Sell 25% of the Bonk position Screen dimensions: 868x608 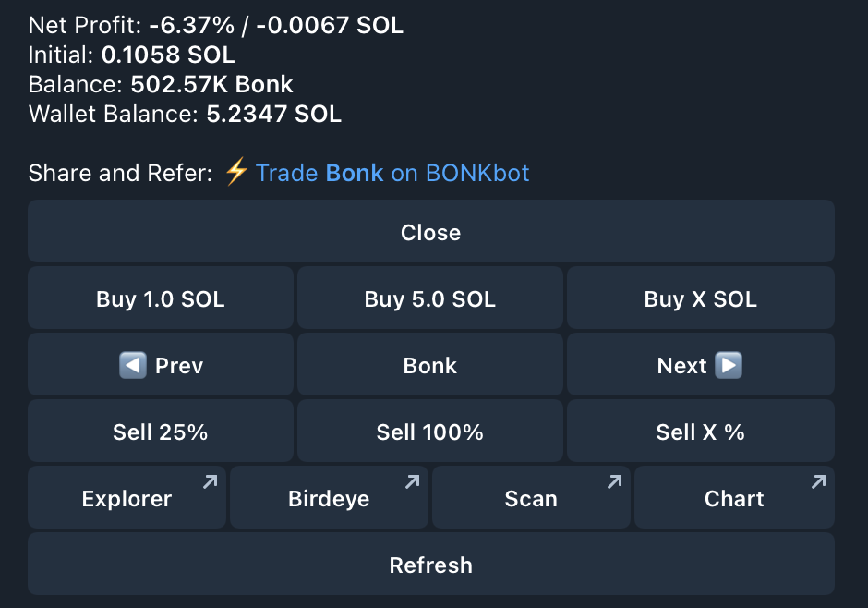[160, 432]
